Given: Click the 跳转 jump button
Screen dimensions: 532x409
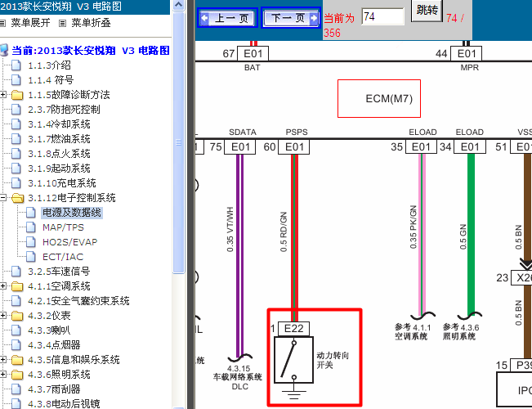Looking at the screenshot, I should pos(427,10).
